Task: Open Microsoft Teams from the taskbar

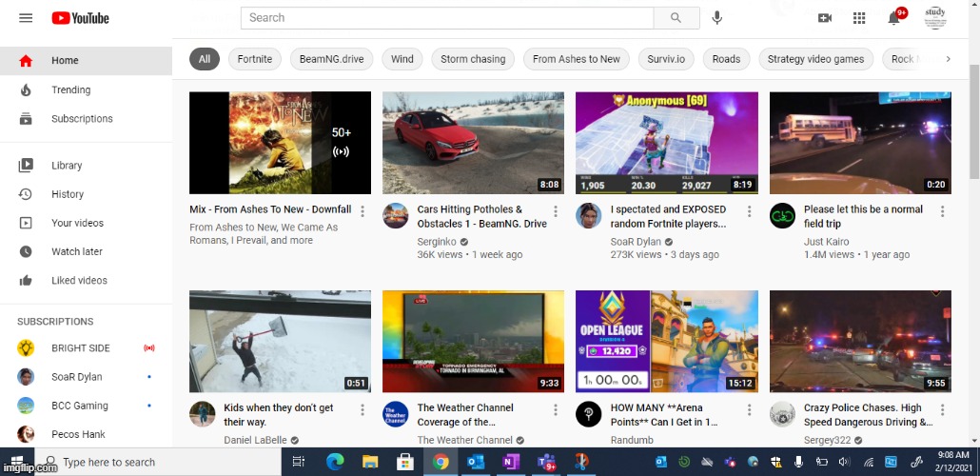Action: click(545, 463)
